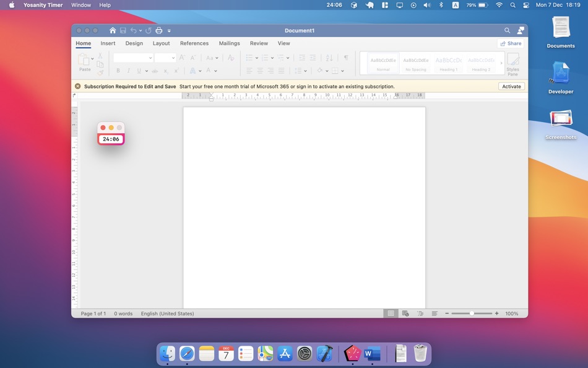Click the zoom in plus button

point(496,313)
